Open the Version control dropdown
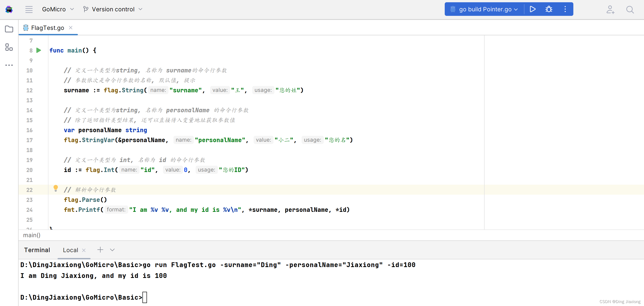 (x=113, y=9)
